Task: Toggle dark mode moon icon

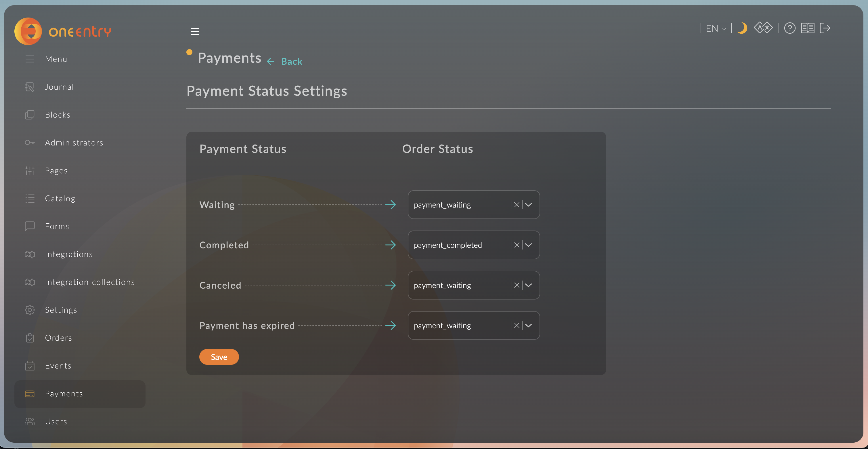Action: [742, 28]
